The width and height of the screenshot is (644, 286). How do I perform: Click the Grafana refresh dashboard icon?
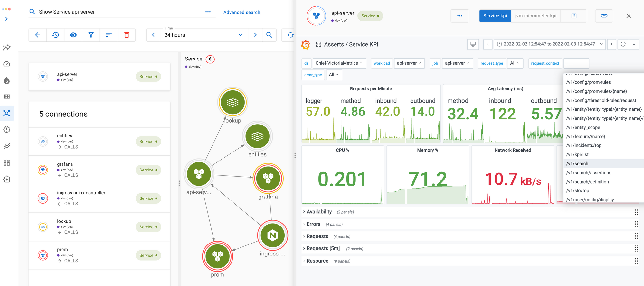click(x=623, y=44)
